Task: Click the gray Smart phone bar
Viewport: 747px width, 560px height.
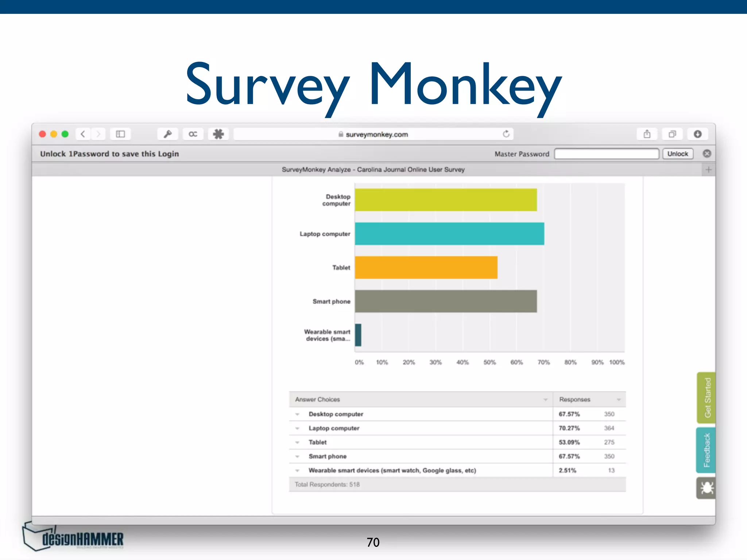Action: (446, 301)
